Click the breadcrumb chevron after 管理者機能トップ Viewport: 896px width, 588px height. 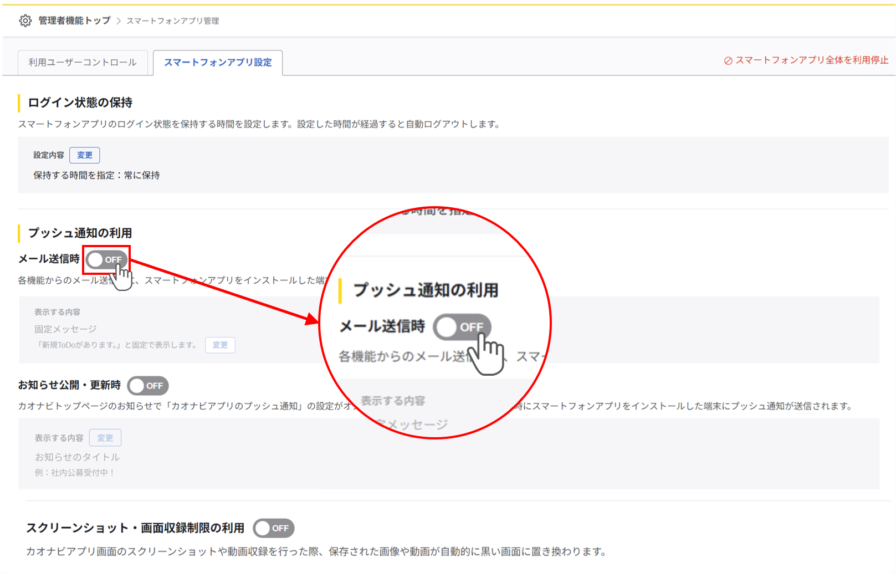[x=118, y=21]
